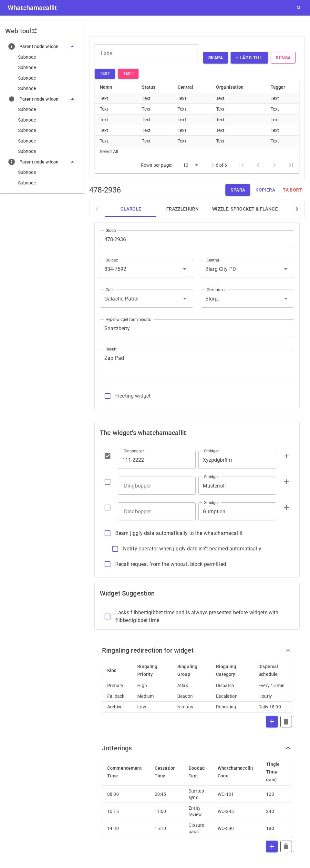310x868 pixels.
Task: Click the KOPIERA button
Action: (x=265, y=190)
